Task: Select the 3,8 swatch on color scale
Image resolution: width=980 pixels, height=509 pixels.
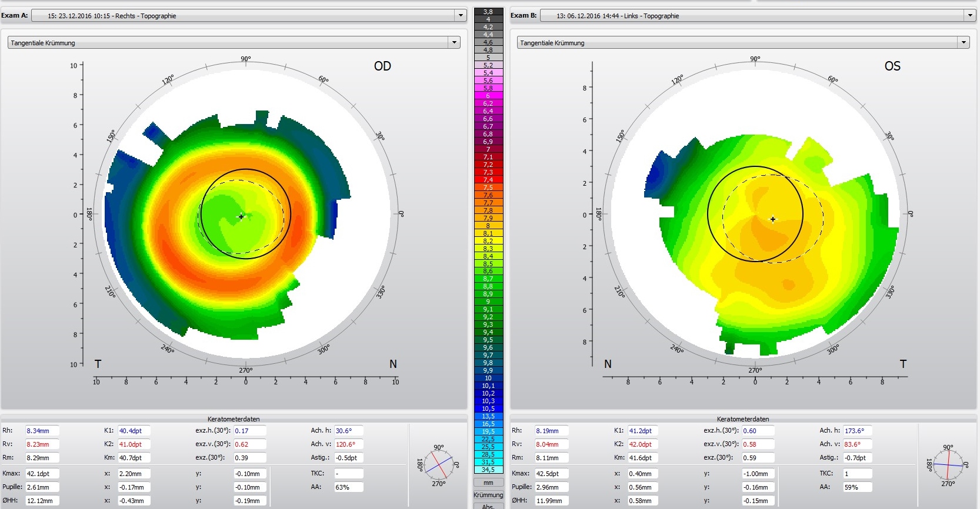Action: point(488,12)
